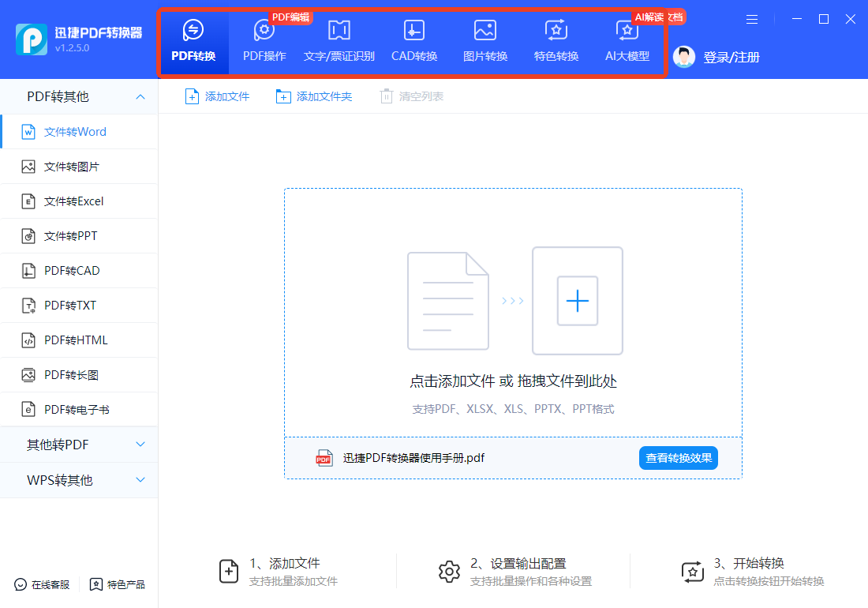Click the 3、开始转换 step icon
Screen dimensions: 868x608
[693, 571]
